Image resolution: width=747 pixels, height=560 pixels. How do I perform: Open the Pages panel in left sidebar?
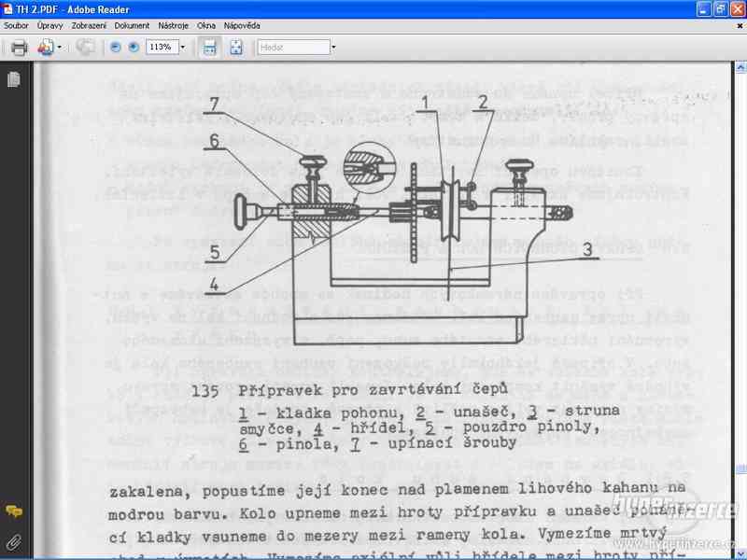coord(14,80)
